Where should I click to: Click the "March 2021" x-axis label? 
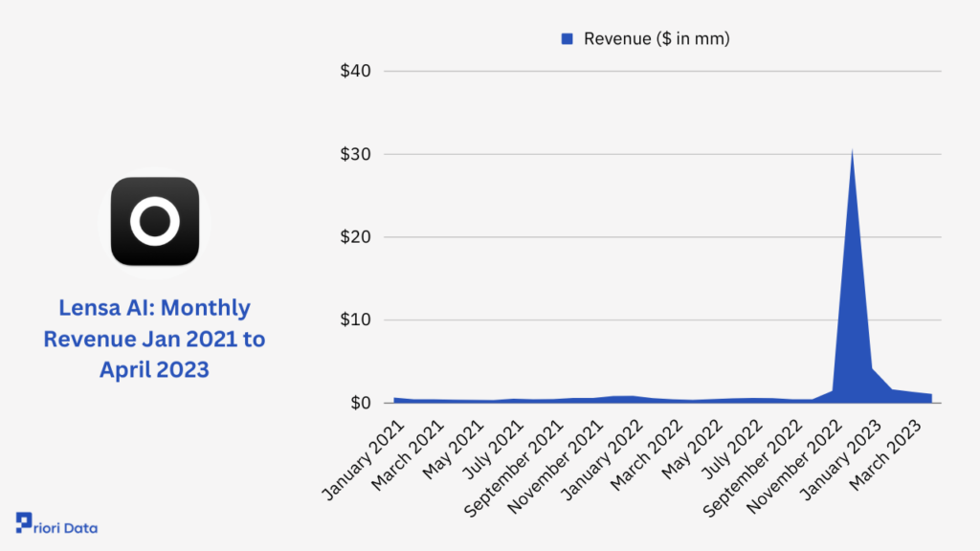[x=408, y=455]
